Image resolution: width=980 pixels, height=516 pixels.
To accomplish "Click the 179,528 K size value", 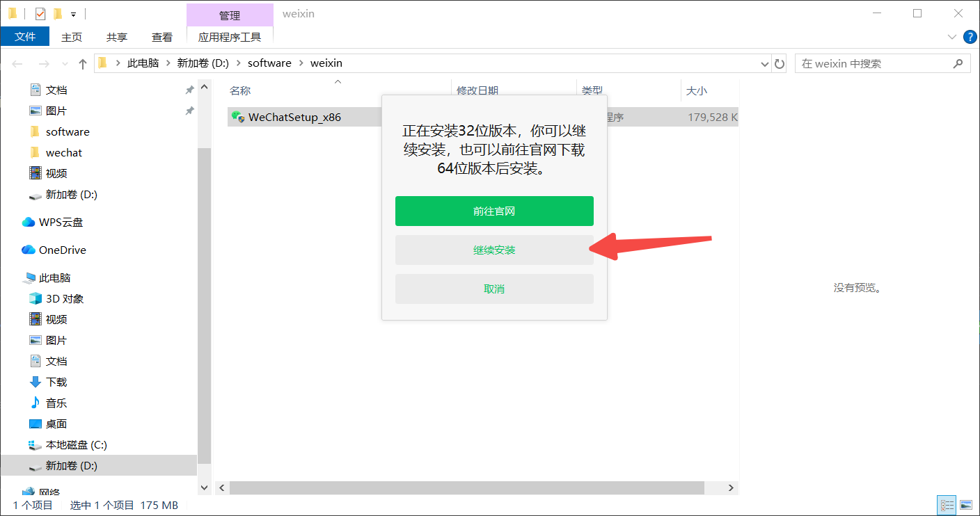I will pos(713,118).
